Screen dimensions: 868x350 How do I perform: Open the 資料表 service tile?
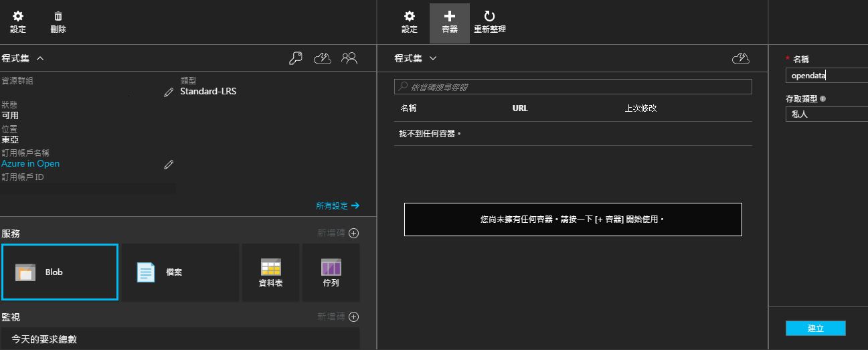[x=270, y=272]
